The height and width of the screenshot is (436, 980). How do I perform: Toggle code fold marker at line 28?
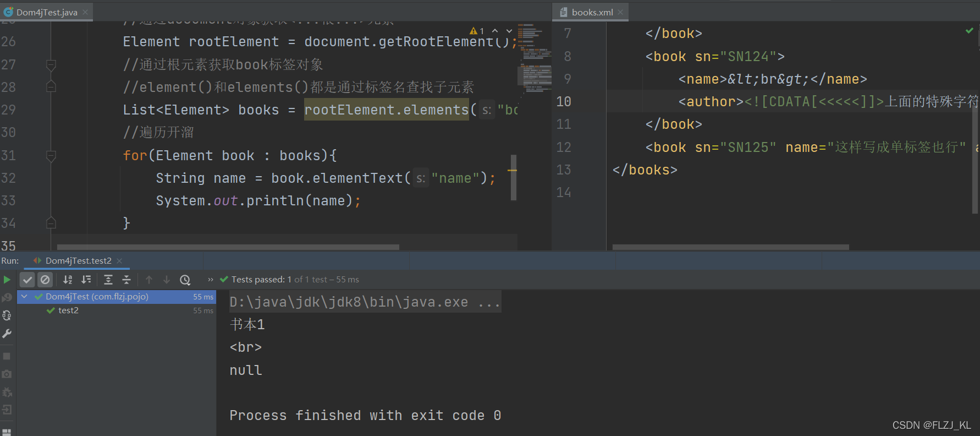(x=51, y=87)
